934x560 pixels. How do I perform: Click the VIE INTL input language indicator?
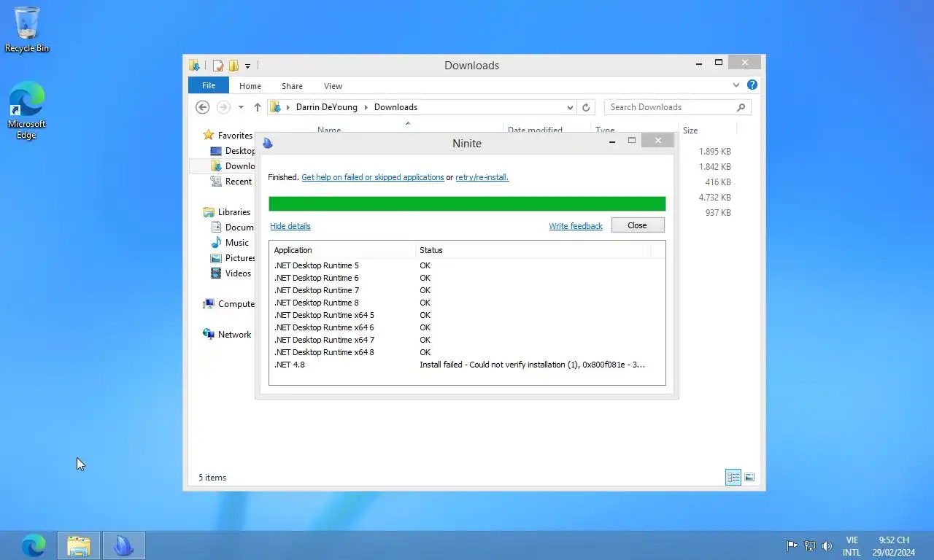[x=852, y=546]
